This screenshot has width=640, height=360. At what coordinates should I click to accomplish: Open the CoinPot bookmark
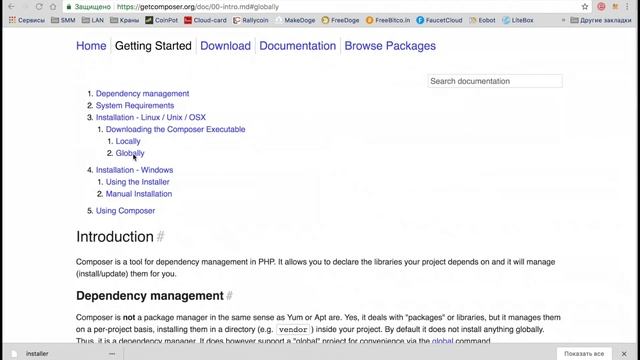[x=162, y=20]
